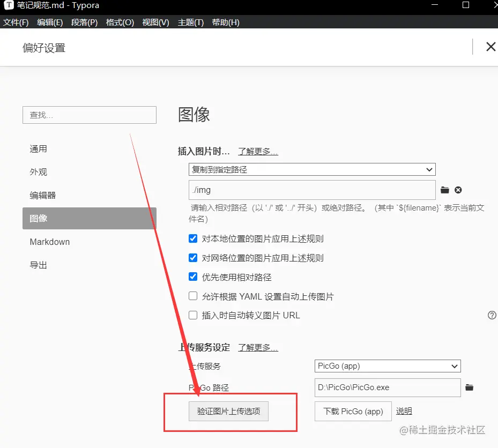
Task: Open the 主题(T) menu
Action: tap(190, 22)
